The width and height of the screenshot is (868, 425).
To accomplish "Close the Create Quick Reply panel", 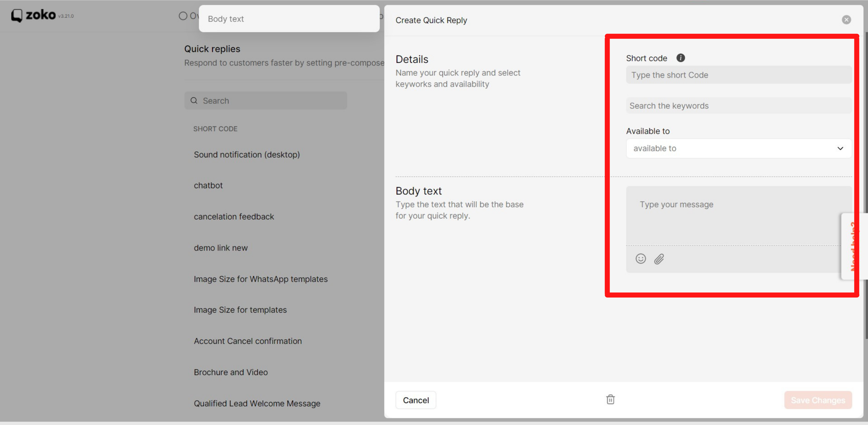I will (x=846, y=20).
